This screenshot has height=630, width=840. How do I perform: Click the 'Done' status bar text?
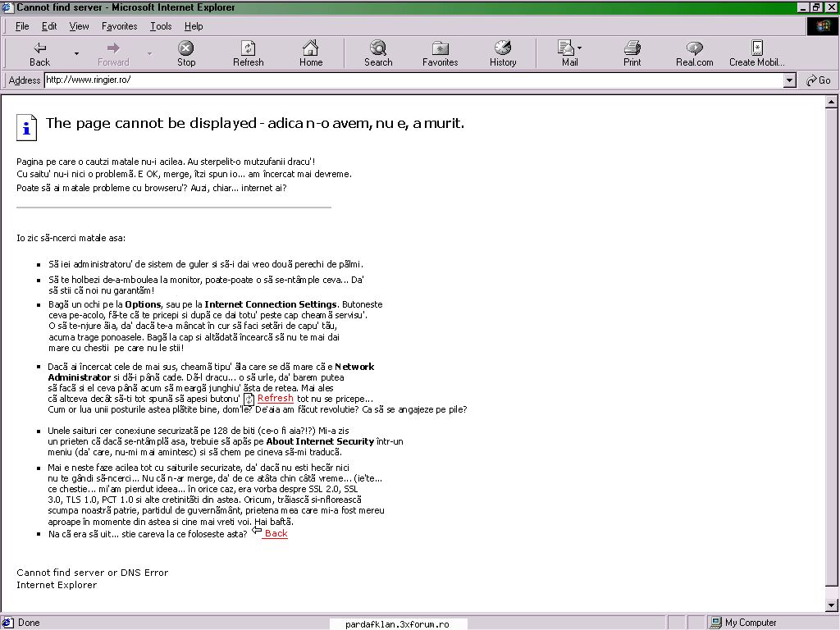click(29, 623)
